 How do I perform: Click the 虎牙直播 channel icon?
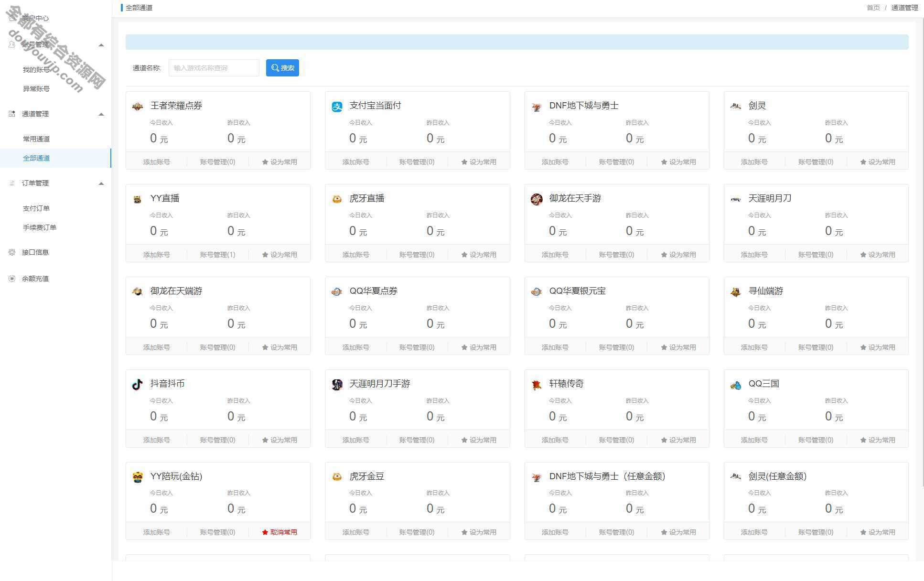click(x=337, y=199)
